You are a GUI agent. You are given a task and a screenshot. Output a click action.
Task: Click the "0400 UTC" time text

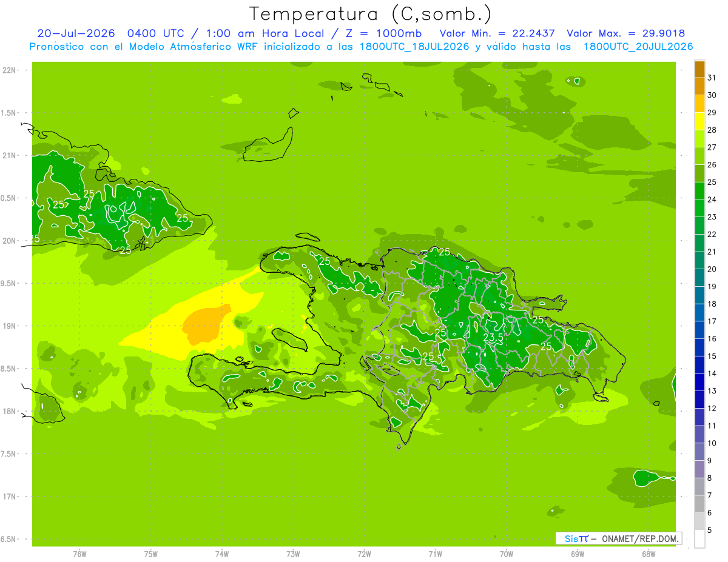pos(157,33)
